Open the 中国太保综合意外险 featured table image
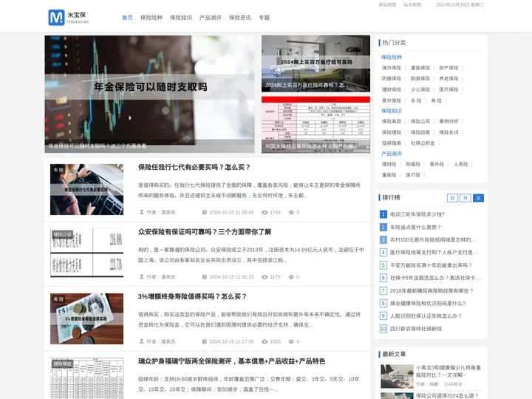 [x=316, y=125]
